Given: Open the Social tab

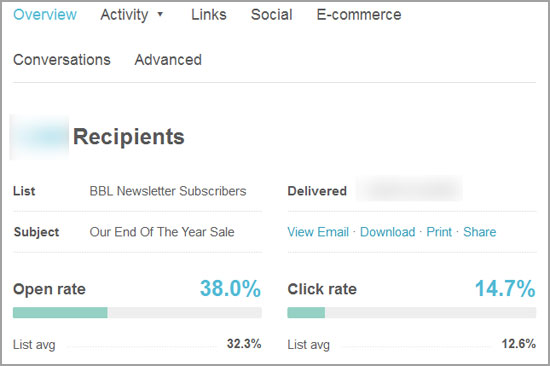Looking at the screenshot, I should point(271,15).
